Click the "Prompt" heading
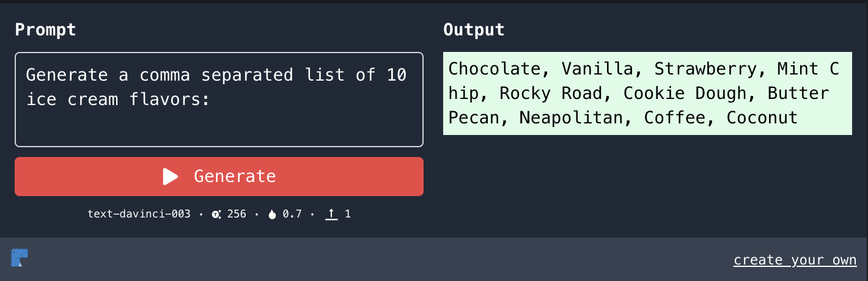Screen dimensions: 868x281 tap(46, 29)
